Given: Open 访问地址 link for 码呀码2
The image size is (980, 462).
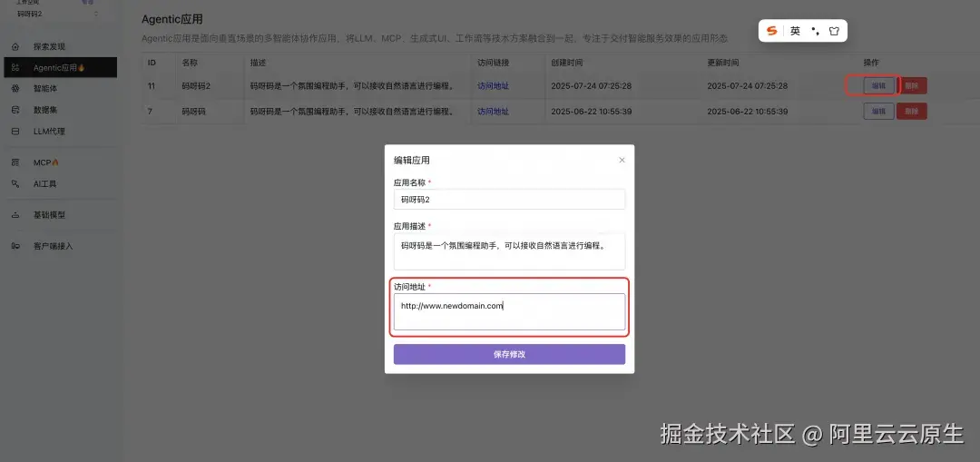Looking at the screenshot, I should point(493,86).
